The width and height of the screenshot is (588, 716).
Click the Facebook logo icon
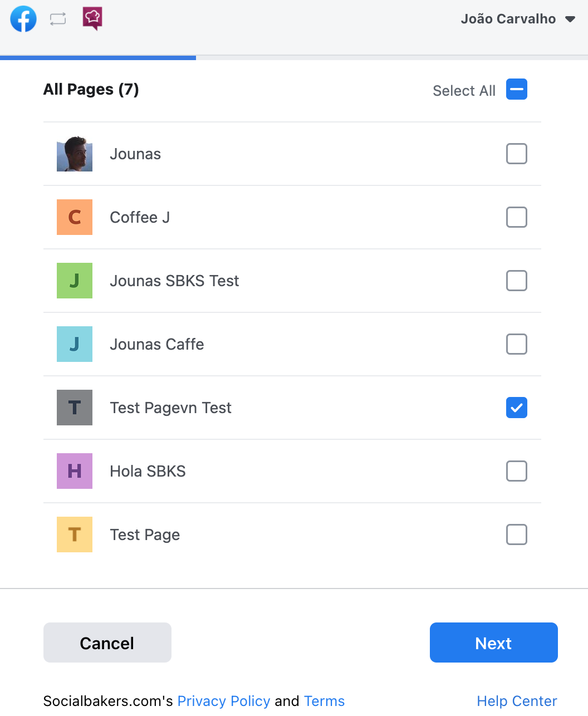point(23,19)
